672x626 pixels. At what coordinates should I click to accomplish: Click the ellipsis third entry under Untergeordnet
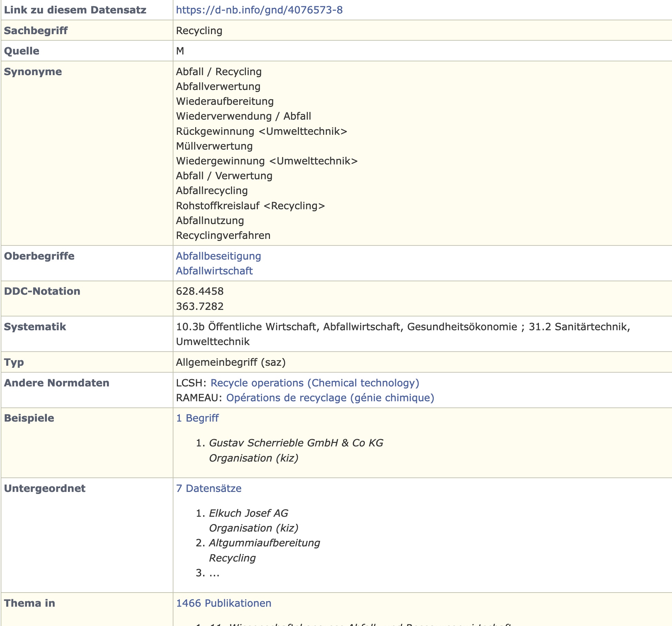[214, 573]
